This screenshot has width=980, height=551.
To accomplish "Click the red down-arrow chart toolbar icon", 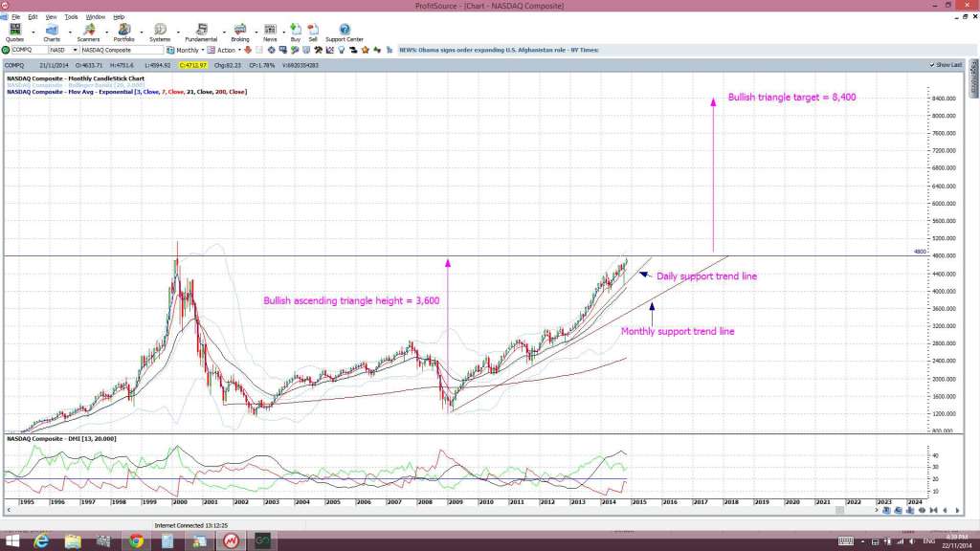I will tap(248, 50).
